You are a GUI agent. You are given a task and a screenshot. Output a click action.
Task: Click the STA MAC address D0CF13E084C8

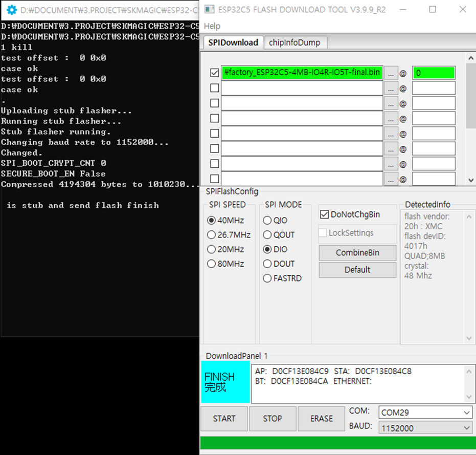coord(383,371)
